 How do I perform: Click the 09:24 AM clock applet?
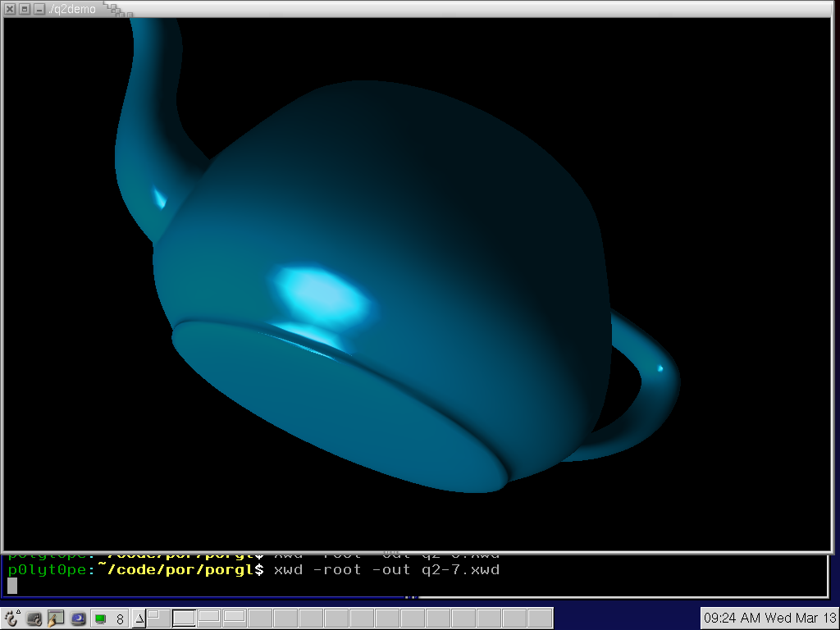tap(769, 618)
